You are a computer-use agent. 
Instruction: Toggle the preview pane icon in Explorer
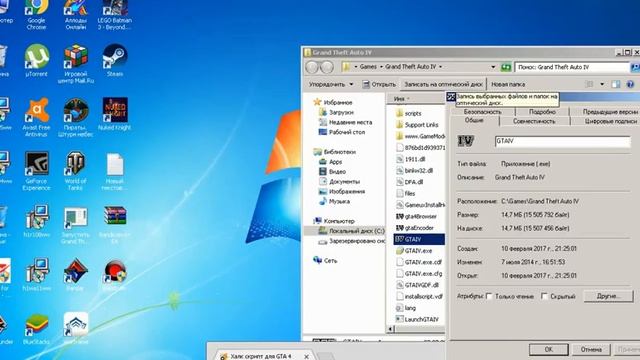coord(616,84)
